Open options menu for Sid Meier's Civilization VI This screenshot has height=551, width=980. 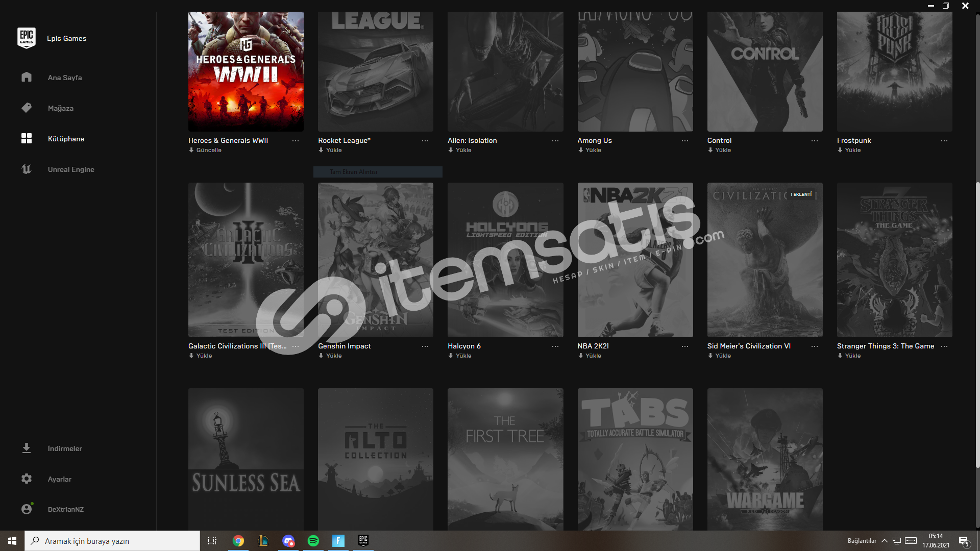tap(815, 346)
